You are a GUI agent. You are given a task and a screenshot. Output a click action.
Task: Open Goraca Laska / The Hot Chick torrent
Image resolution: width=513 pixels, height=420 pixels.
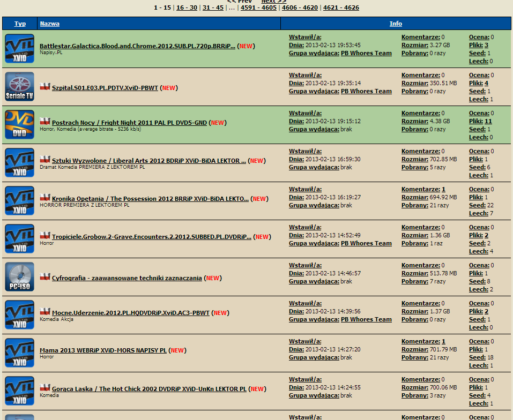149,389
